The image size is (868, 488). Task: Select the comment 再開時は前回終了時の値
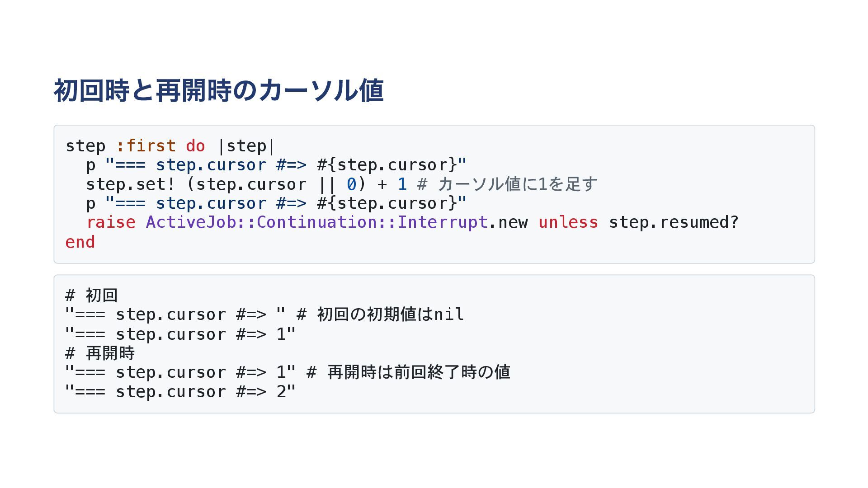pyautogui.click(x=418, y=372)
